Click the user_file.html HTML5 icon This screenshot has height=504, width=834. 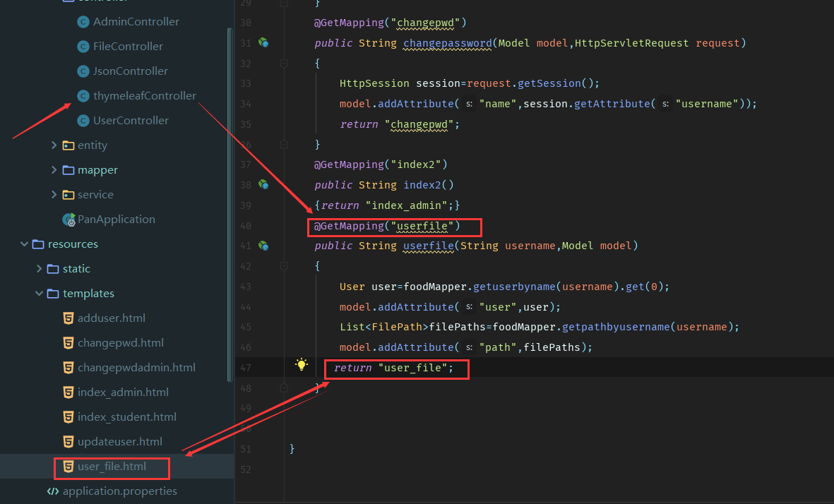(68, 467)
